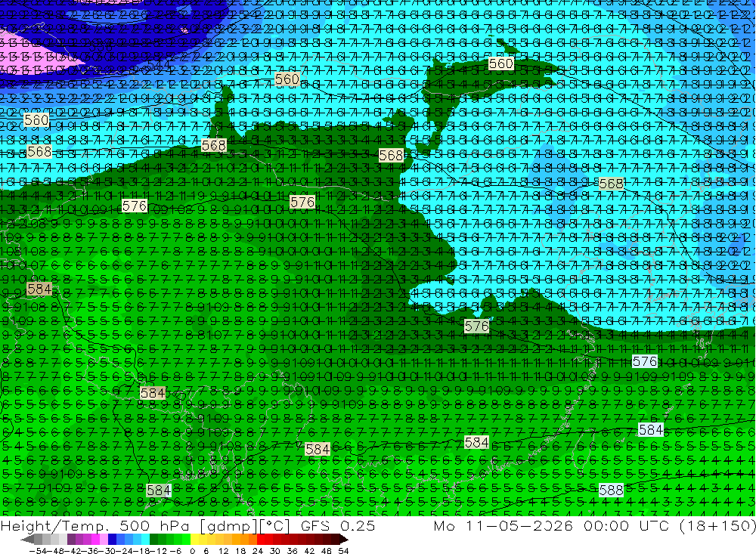The width and height of the screenshot is (756, 554).
Task: Click the 'Height/Temp. 500 hPa' title text
Action: coord(94,526)
